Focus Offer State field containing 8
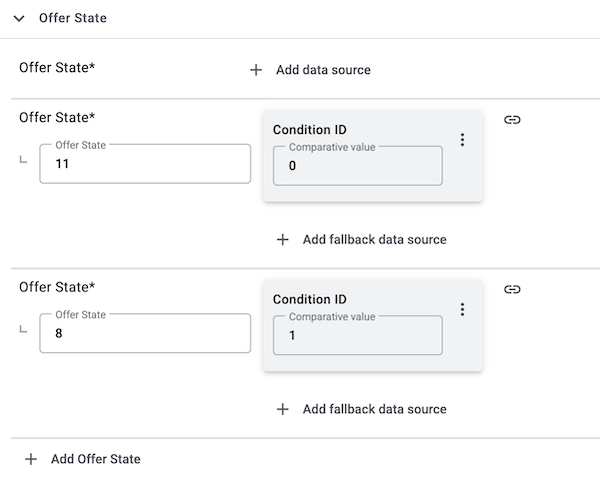Screen dimensions: 600x489 [x=145, y=334]
